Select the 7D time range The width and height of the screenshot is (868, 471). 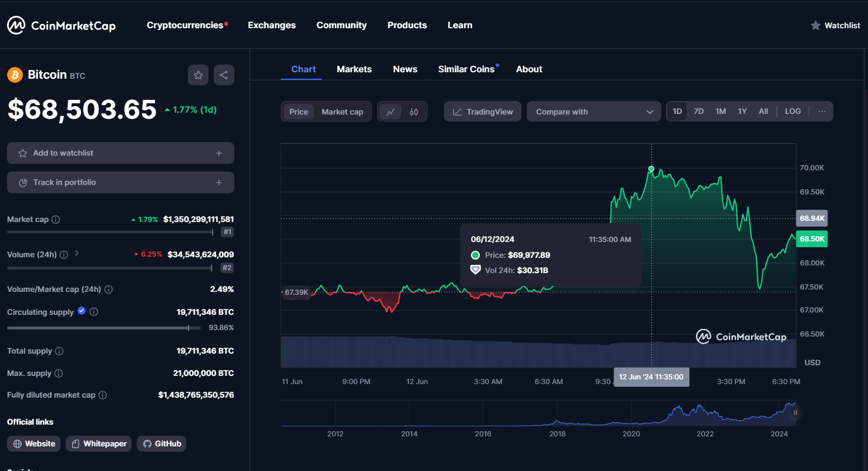coord(698,112)
